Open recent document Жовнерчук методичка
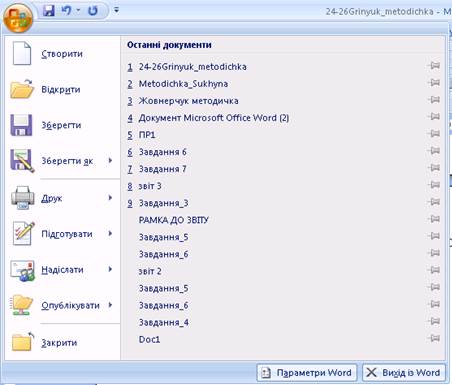Viewport: 452px width, 385px height. point(188,101)
